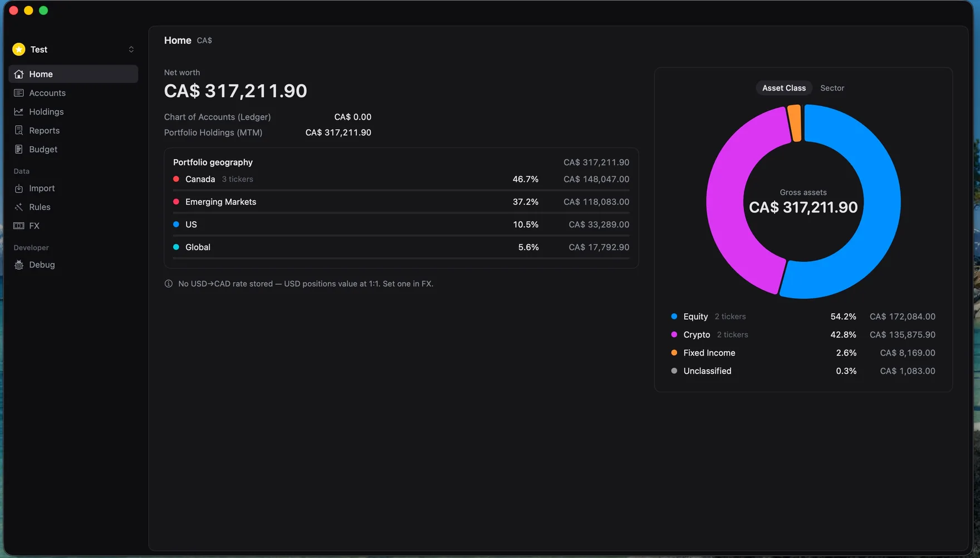
Task: Click the Holdings chart icon
Action: (19, 112)
